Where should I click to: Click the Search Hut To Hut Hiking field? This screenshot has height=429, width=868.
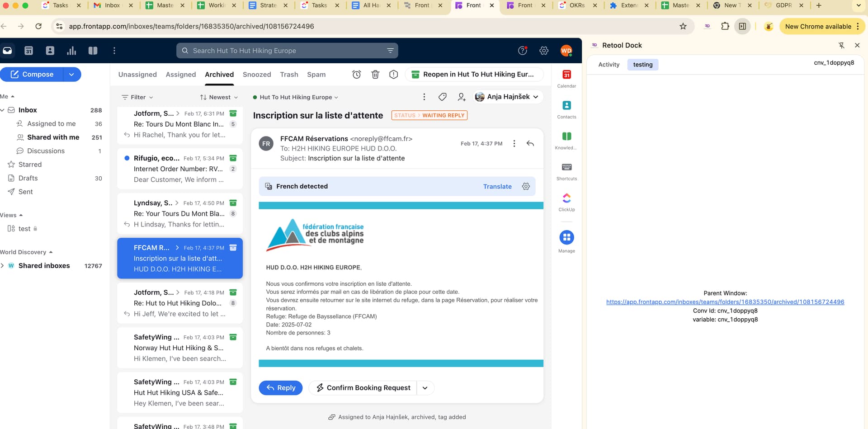(x=287, y=51)
